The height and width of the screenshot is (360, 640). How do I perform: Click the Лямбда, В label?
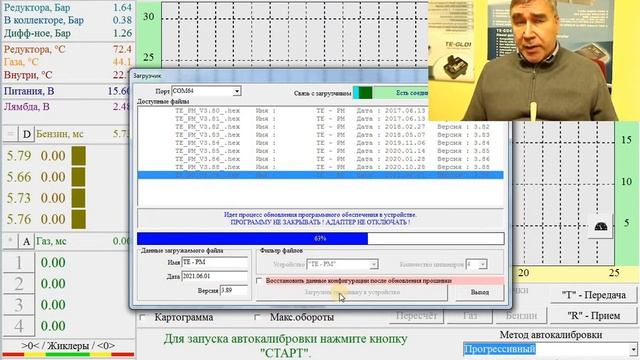pyautogui.click(x=27, y=107)
